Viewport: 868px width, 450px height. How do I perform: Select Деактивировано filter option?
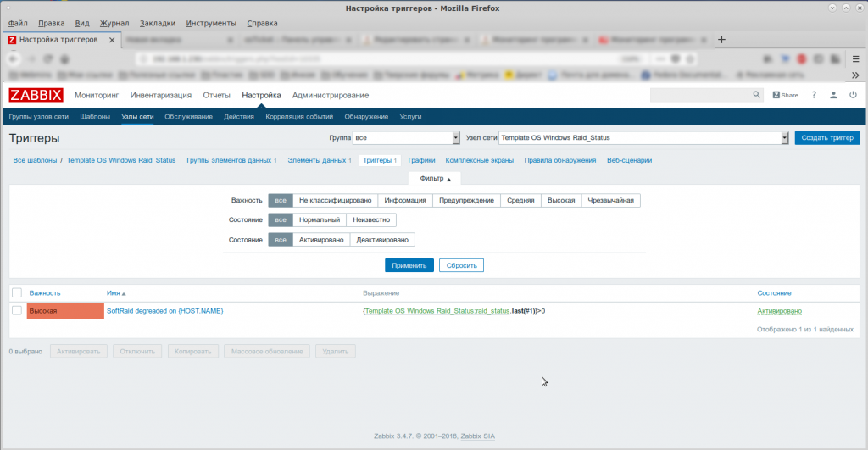382,240
